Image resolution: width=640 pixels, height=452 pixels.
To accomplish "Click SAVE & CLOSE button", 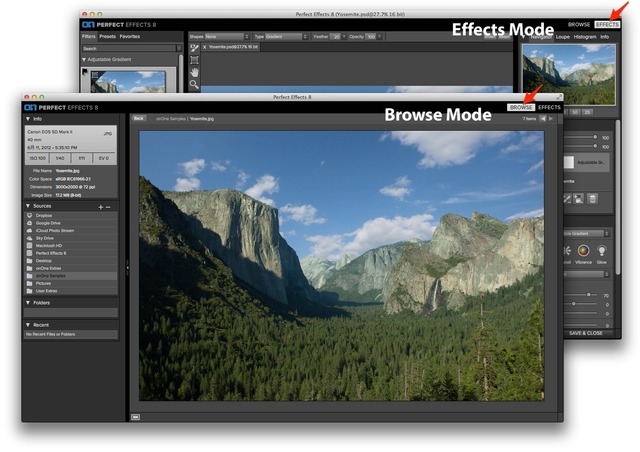I will click(x=586, y=333).
